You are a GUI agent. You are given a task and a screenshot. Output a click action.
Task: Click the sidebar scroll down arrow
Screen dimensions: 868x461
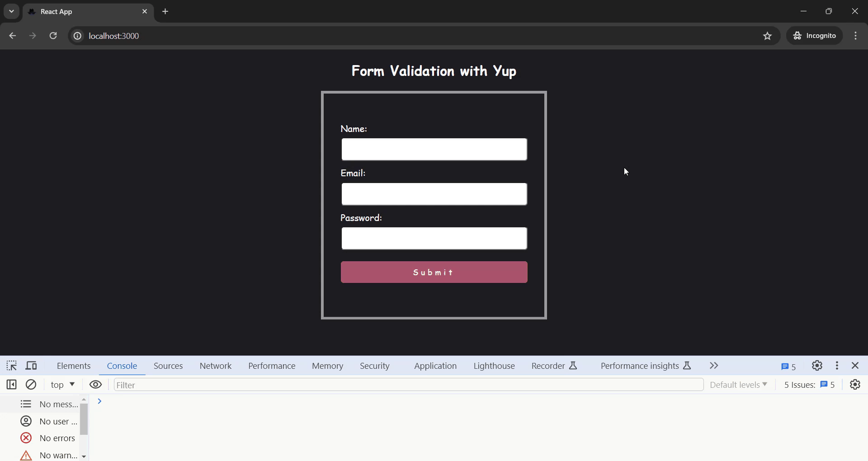click(x=84, y=456)
